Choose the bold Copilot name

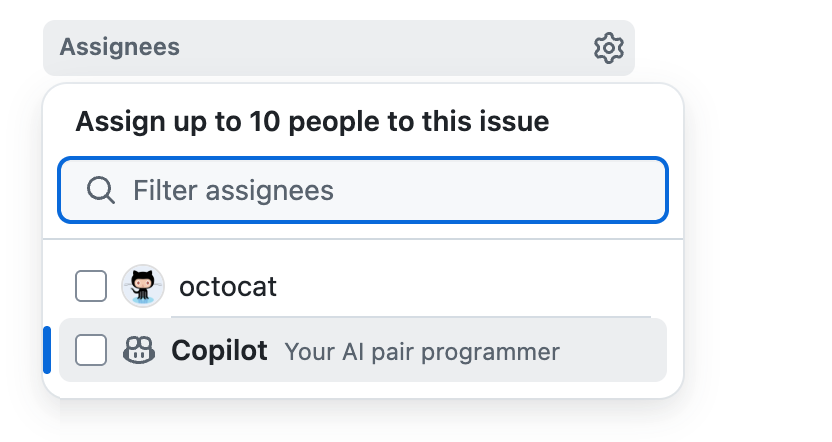pos(220,351)
